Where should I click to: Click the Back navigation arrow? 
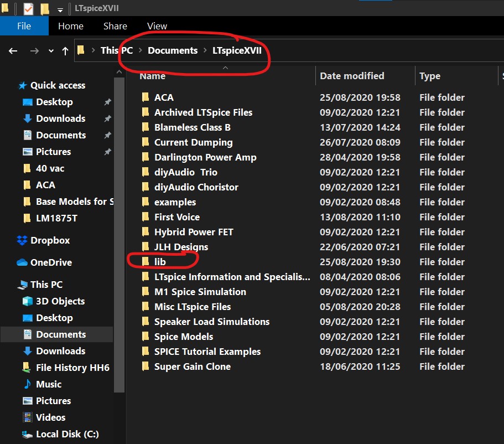[13, 51]
